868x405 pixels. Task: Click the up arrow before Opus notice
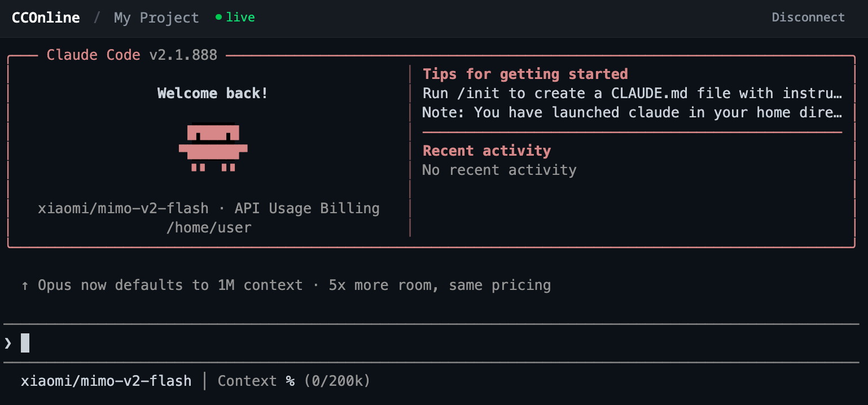tap(25, 285)
